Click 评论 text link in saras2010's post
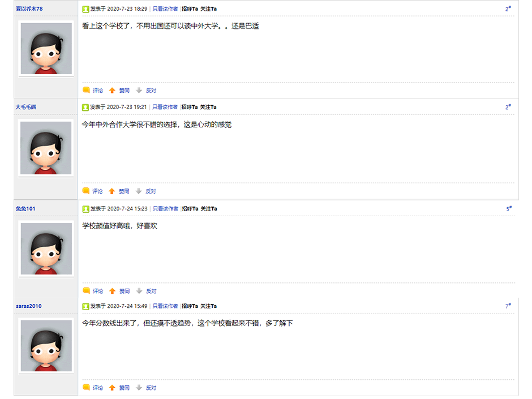532x399 pixels. [98, 388]
